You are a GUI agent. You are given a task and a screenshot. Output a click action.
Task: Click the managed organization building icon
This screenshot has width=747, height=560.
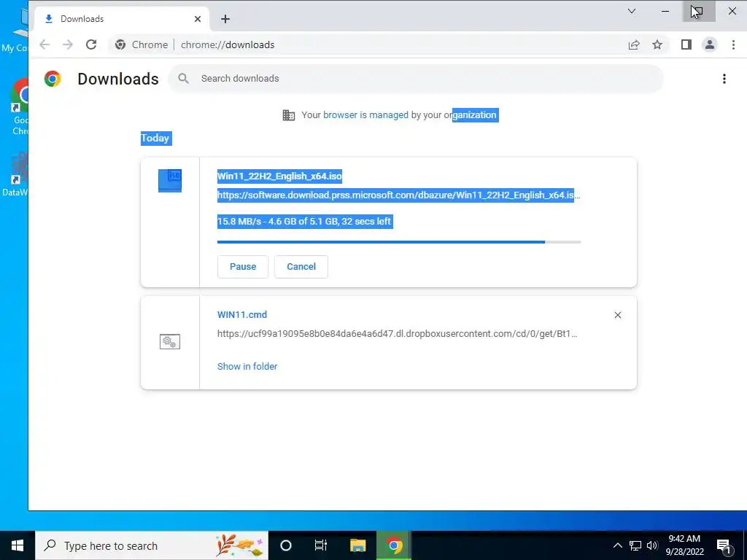pyautogui.click(x=289, y=115)
